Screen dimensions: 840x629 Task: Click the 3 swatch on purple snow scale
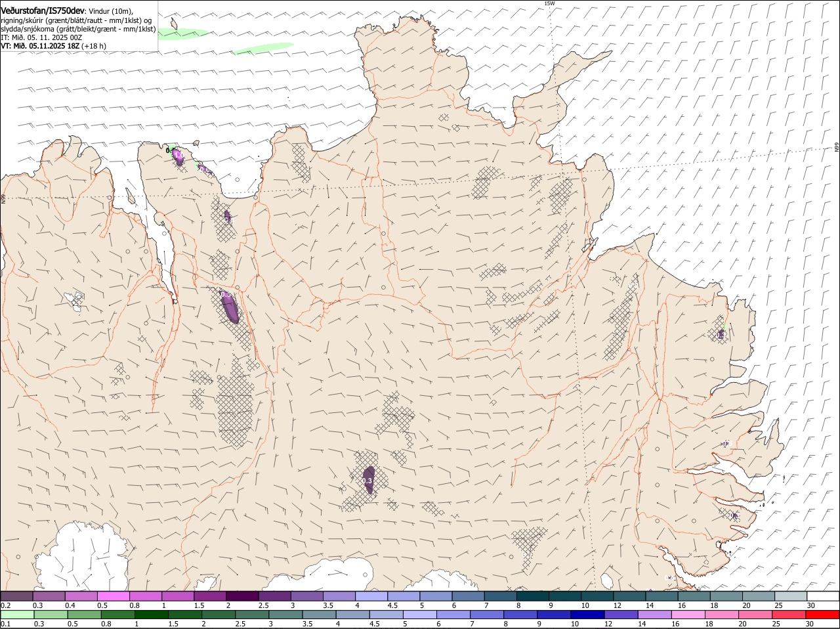click(307, 596)
